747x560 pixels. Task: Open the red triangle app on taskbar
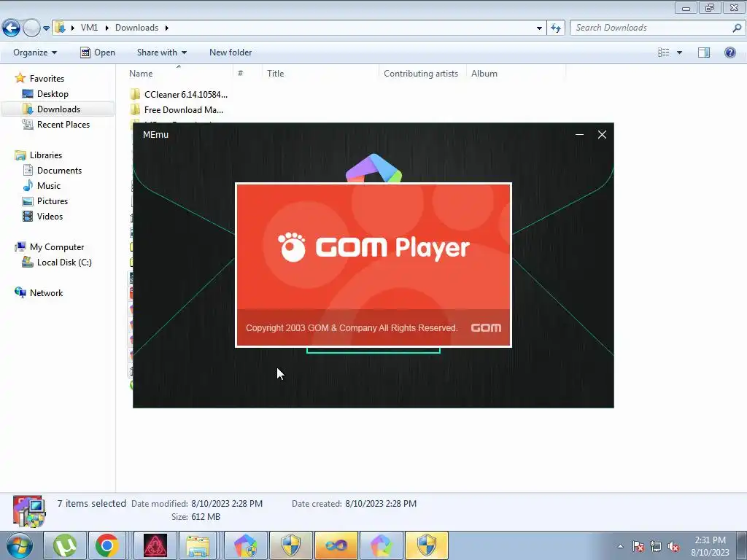click(x=155, y=545)
